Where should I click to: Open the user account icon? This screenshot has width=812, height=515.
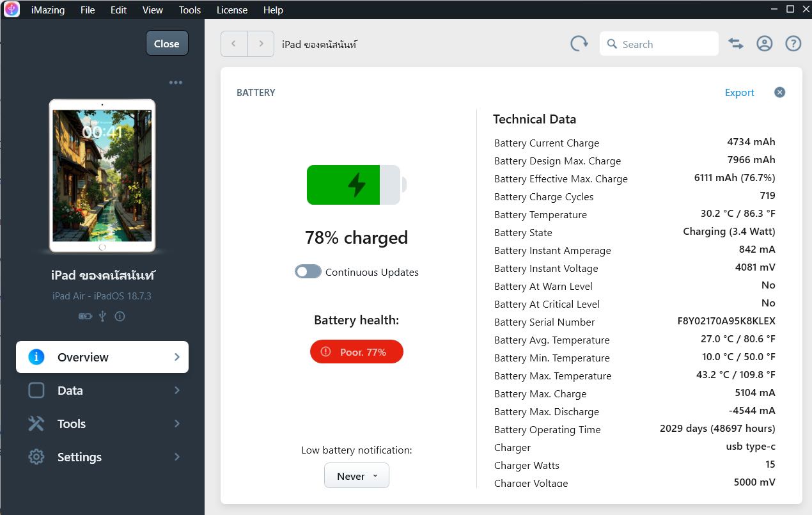[x=765, y=44]
